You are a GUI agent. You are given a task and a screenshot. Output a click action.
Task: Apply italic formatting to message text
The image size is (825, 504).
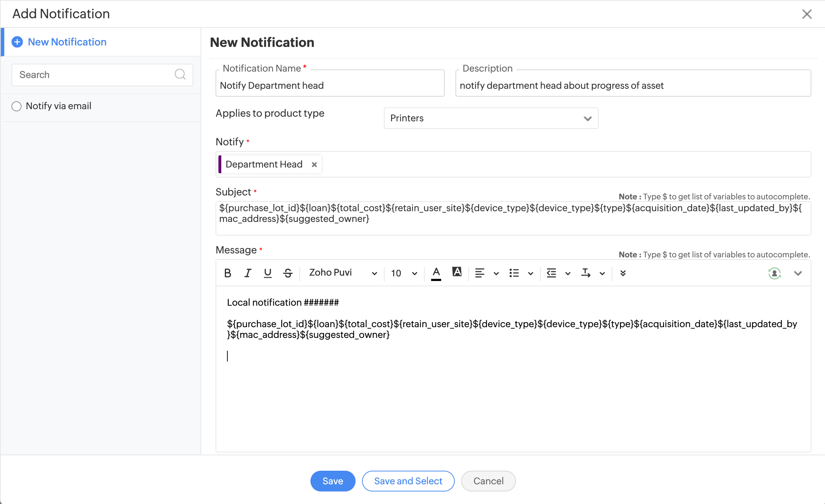click(x=247, y=273)
